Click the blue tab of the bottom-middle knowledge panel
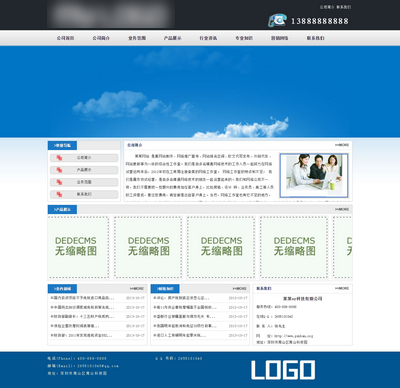The image size is (400, 388). tap(165, 289)
